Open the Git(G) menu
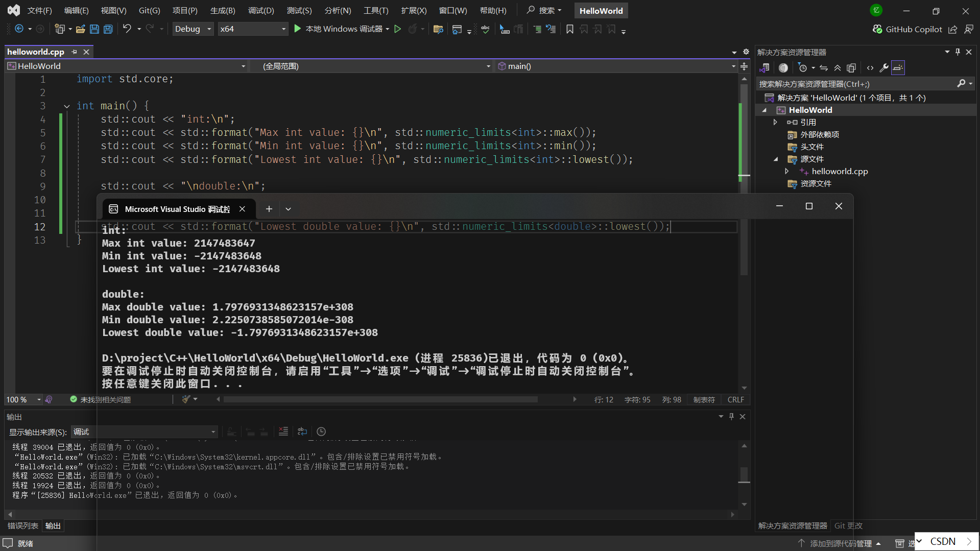The image size is (980, 551). tap(150, 11)
